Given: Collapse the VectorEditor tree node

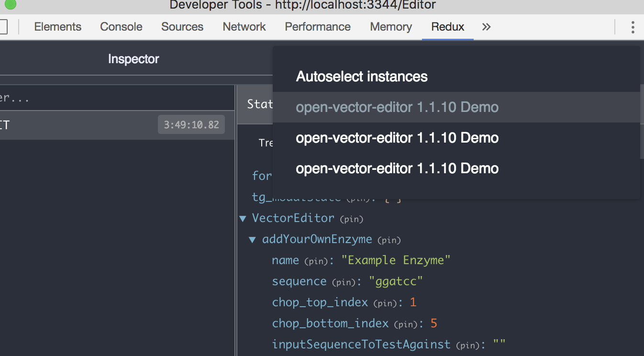Looking at the screenshot, I should [x=243, y=219].
